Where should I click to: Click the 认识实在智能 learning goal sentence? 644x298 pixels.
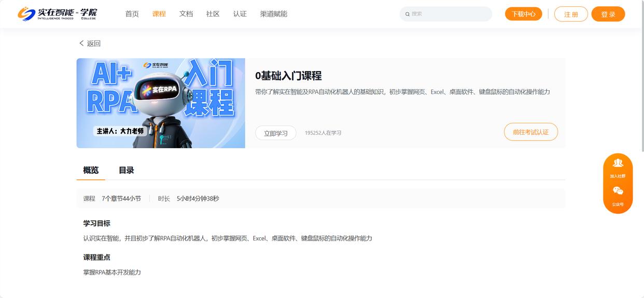click(x=228, y=238)
